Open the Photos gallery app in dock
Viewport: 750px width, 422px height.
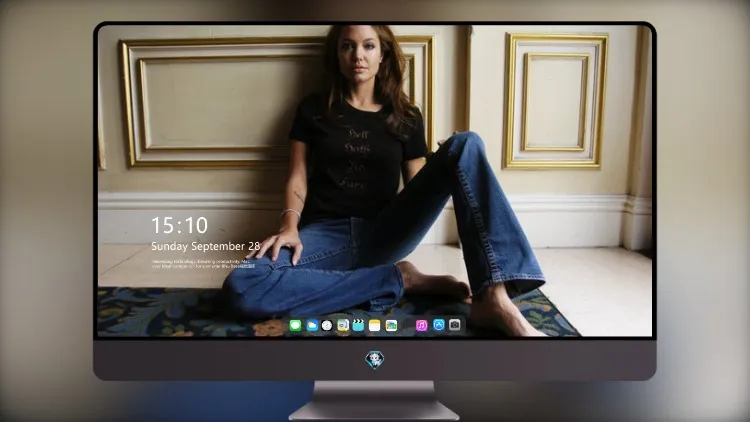[x=391, y=325]
